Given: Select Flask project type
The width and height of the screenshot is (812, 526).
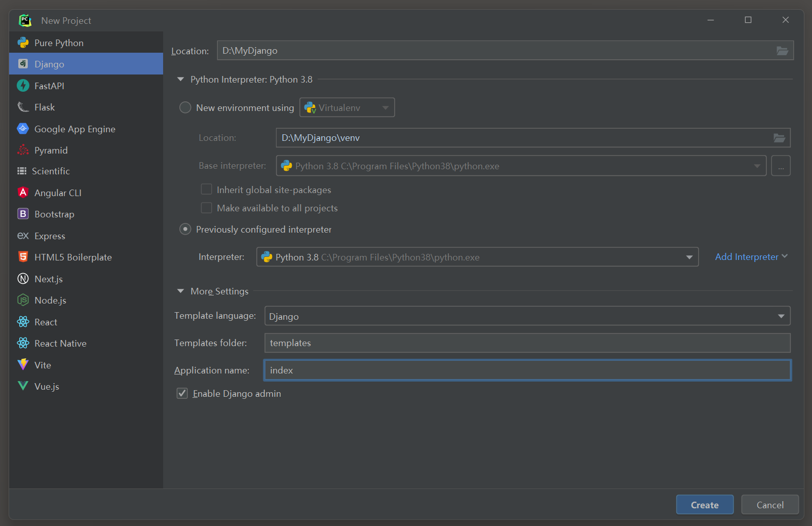Looking at the screenshot, I should pos(86,107).
